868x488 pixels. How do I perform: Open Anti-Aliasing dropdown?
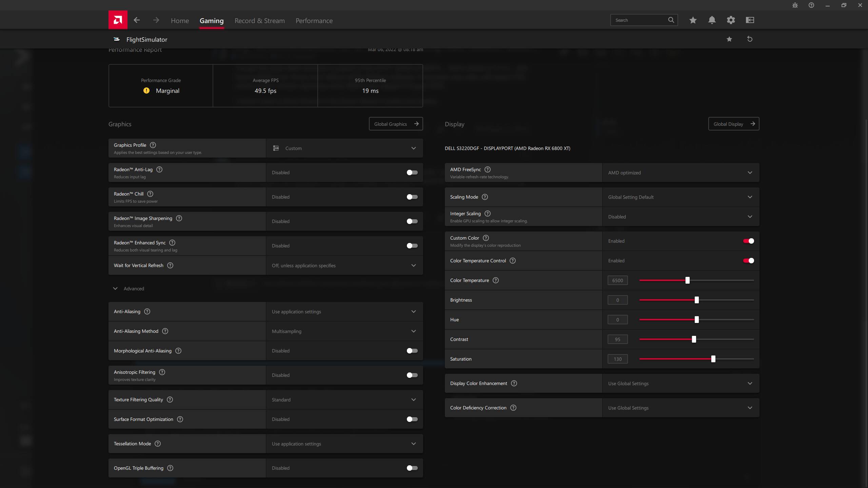(x=344, y=311)
